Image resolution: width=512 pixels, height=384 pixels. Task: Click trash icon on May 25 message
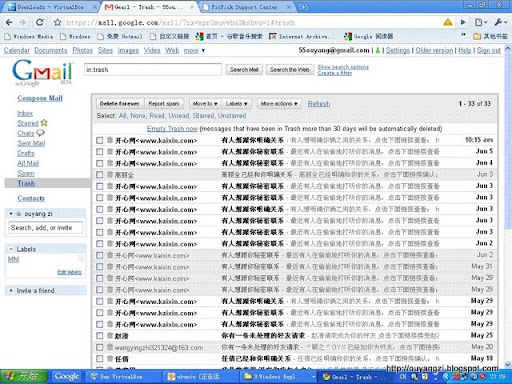(x=110, y=335)
